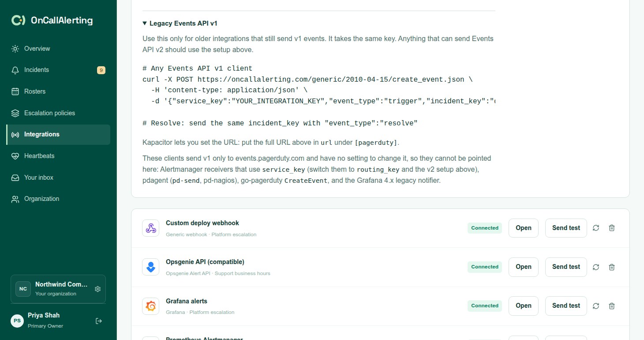Click the "Grafana alerts" title text
Viewport: 644px width, 340px height.
[x=187, y=301]
